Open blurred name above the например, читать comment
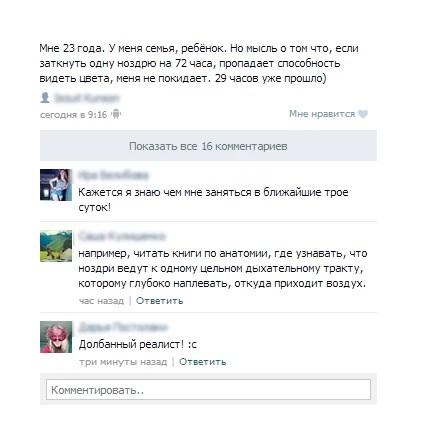421x438 pixels. 122,236
